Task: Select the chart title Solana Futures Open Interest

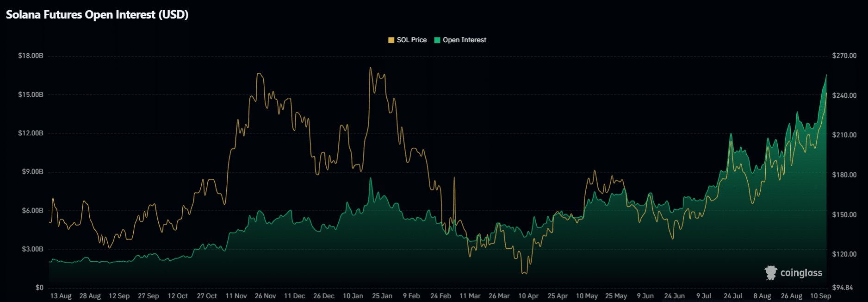Action: pyautogui.click(x=97, y=15)
